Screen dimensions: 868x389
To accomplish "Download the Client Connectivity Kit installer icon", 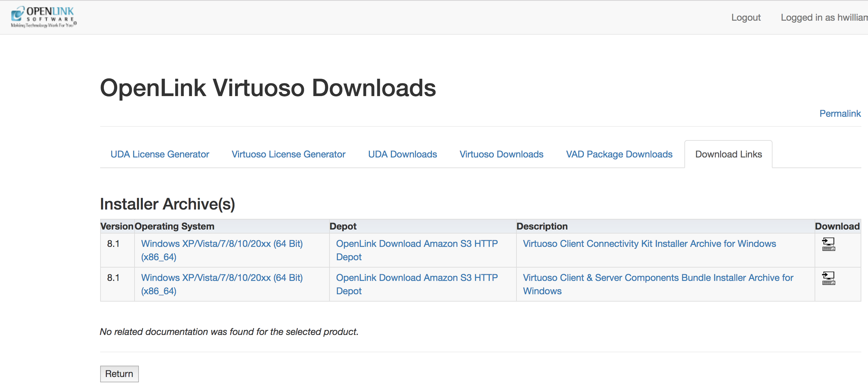I will point(828,244).
